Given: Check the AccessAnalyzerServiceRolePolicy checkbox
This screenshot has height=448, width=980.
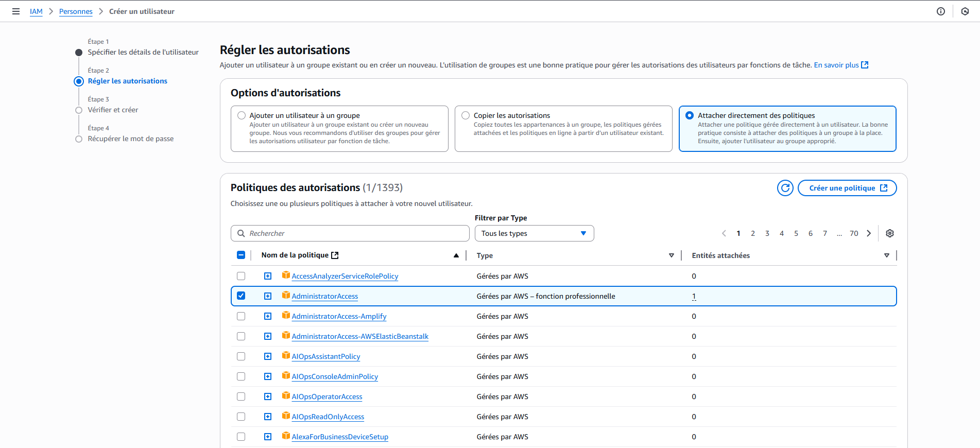Looking at the screenshot, I should [241, 276].
